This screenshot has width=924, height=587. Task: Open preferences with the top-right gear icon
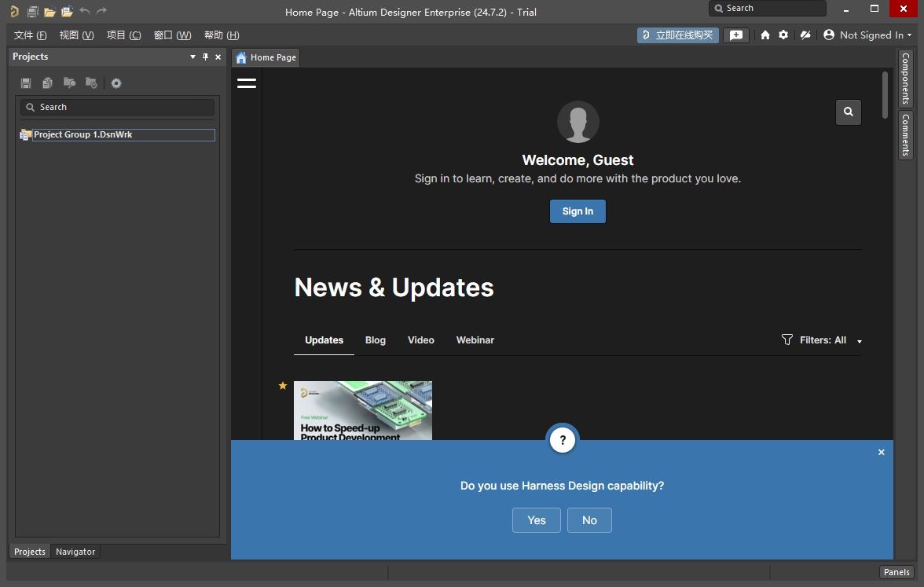tap(783, 35)
